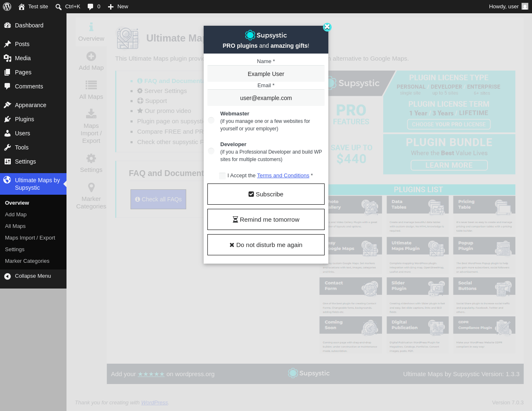Click the All Maps list icon
532x411 pixels.
91,85
